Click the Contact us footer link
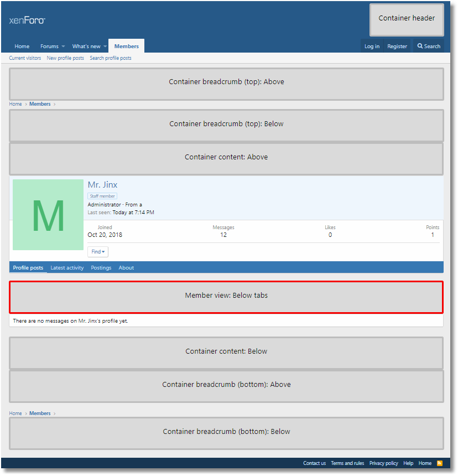The image size is (458, 476). coord(314,463)
